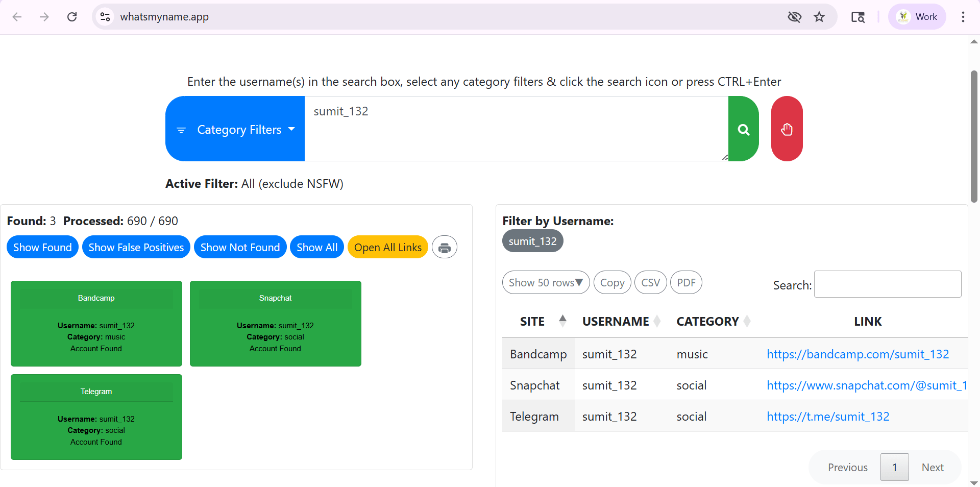Focus the table Search field
Screen dimensions: 980x487
click(x=888, y=284)
